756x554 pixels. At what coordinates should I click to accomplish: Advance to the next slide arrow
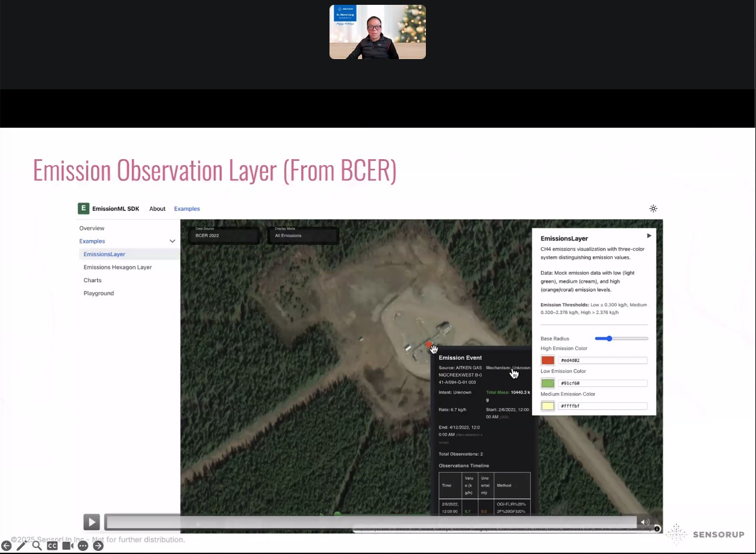tap(98, 546)
